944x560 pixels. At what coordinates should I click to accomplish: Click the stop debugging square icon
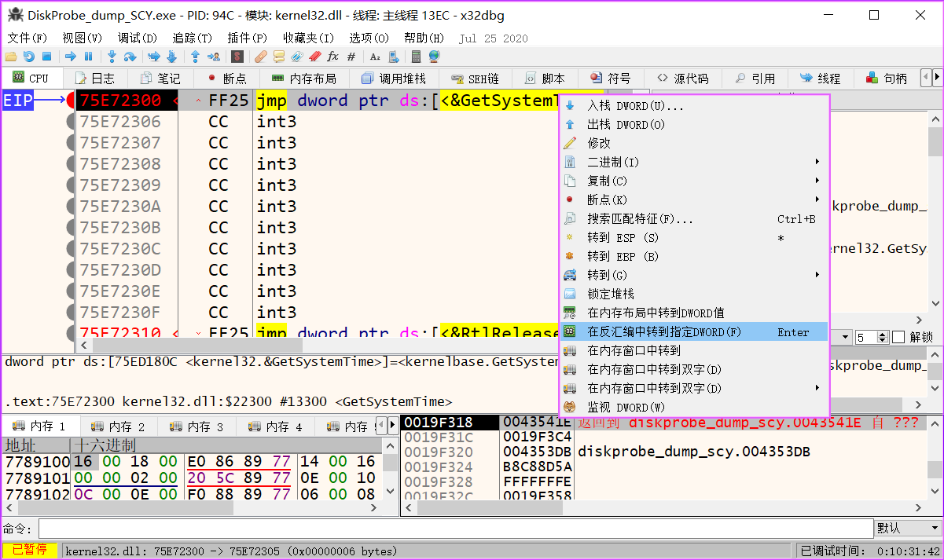coord(46,57)
